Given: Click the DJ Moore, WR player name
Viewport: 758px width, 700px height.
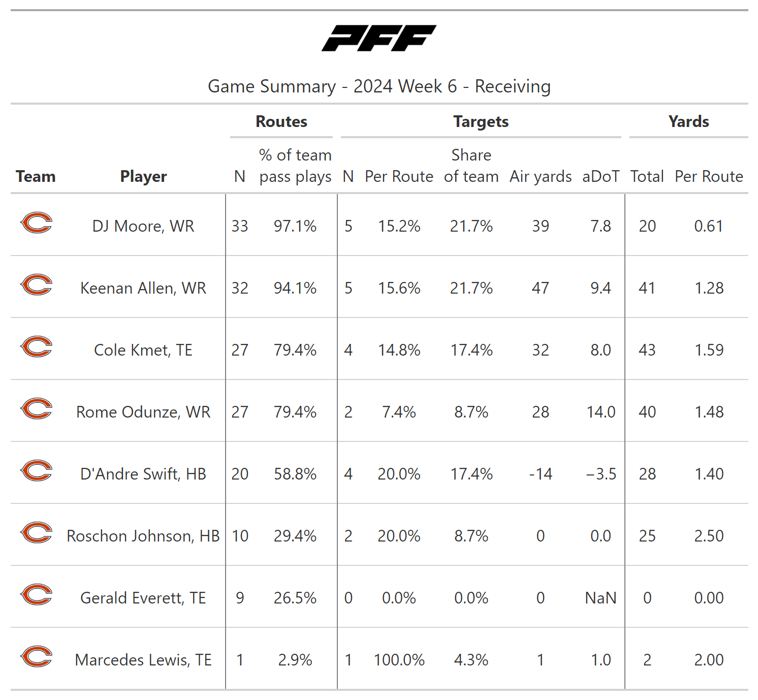Looking at the screenshot, I should coord(143,226).
